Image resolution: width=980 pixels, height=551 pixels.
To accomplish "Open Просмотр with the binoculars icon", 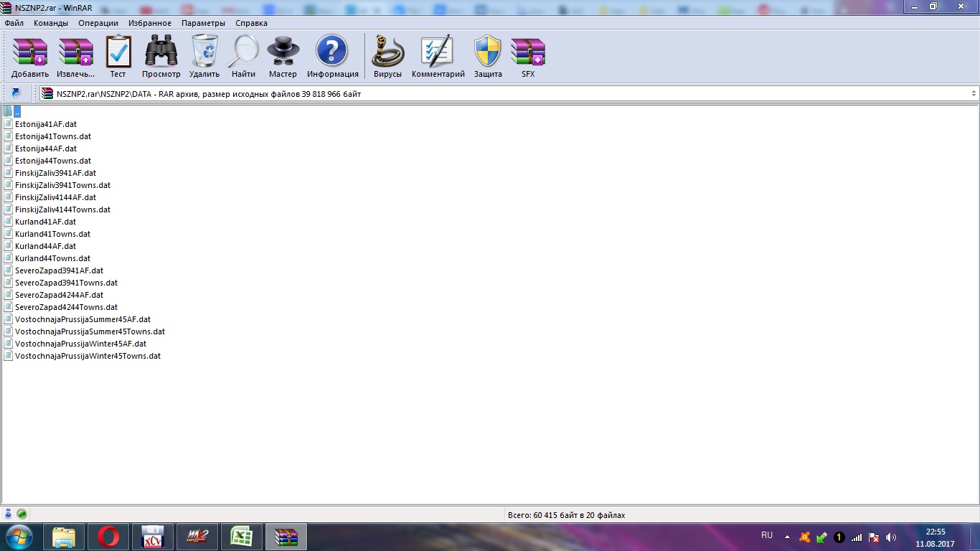I will 161,57.
